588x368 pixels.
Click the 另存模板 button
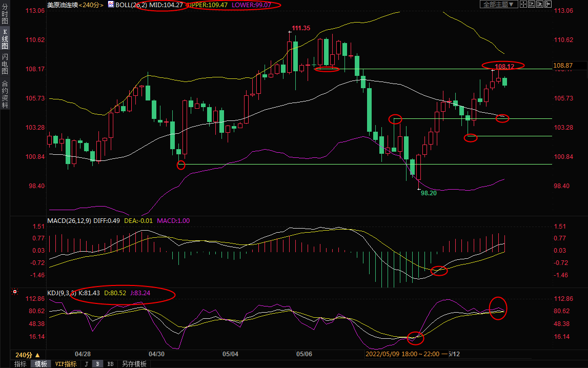[x=134, y=364]
